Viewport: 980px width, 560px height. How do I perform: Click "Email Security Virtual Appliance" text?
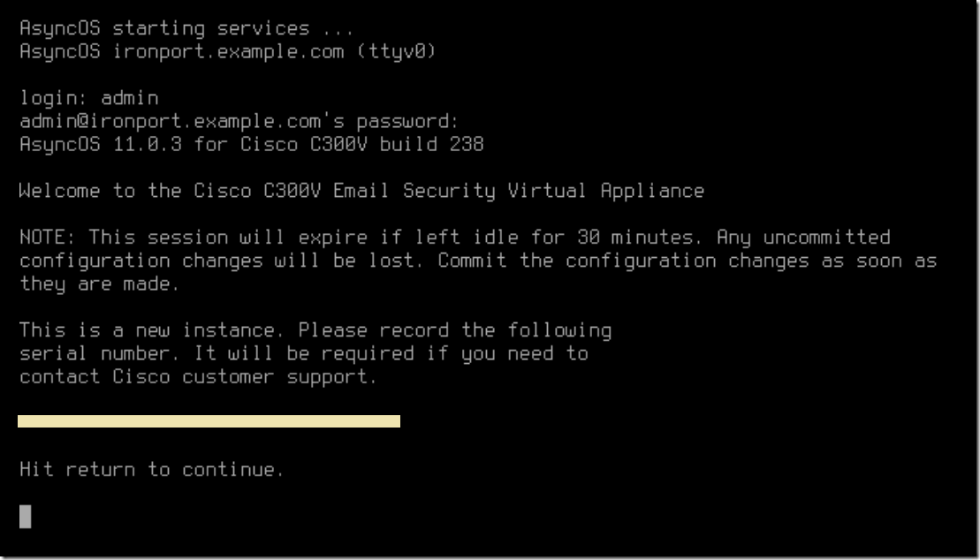click(519, 191)
